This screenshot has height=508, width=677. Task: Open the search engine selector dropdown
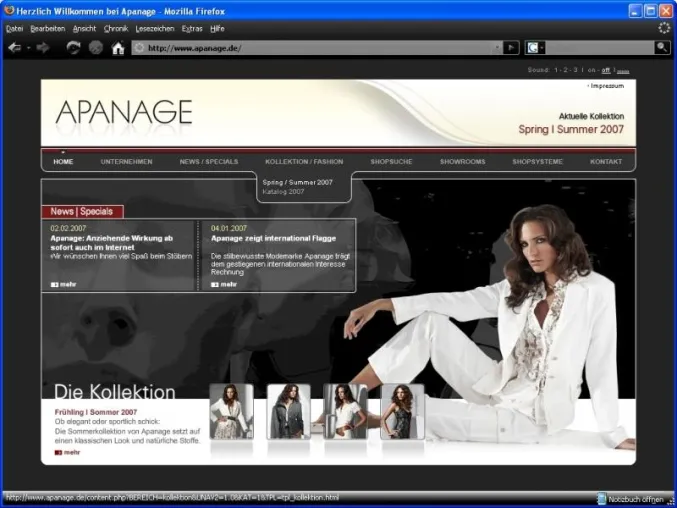(542, 47)
